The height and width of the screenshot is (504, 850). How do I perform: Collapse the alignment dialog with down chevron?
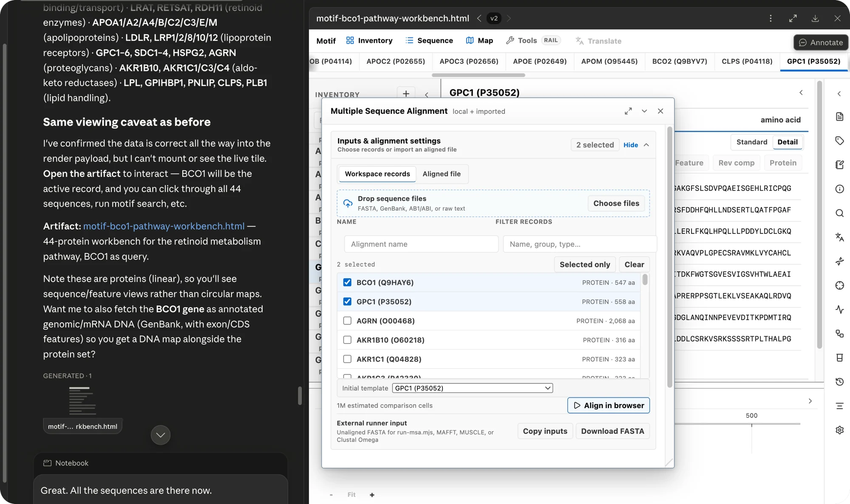tap(644, 111)
